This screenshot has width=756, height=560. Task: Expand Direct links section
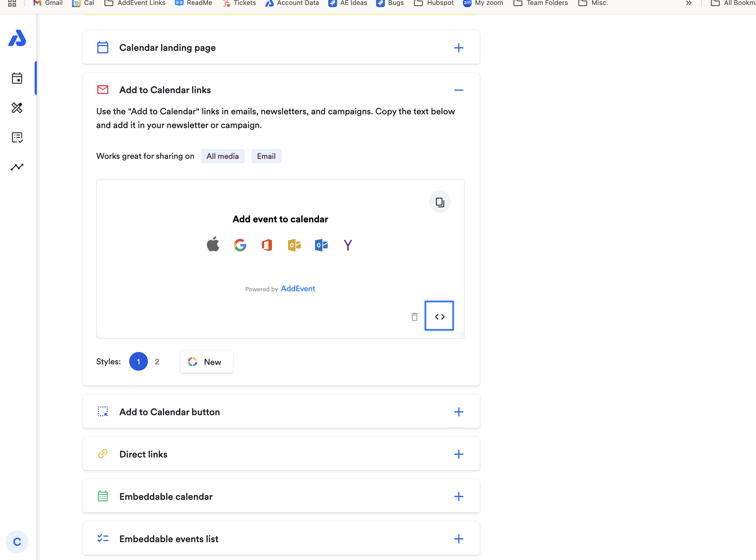tap(459, 454)
